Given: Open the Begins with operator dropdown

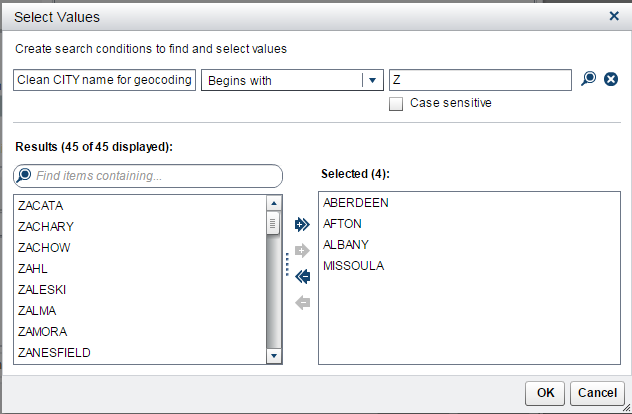Looking at the screenshot, I should pyautogui.click(x=372, y=80).
